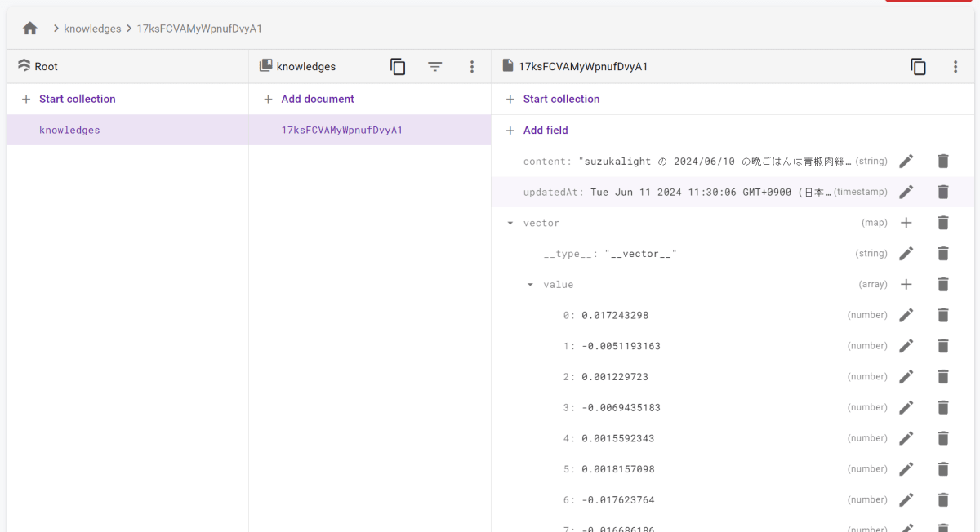This screenshot has height=532, width=980.
Task: Delete array element 0
Action: 943,315
